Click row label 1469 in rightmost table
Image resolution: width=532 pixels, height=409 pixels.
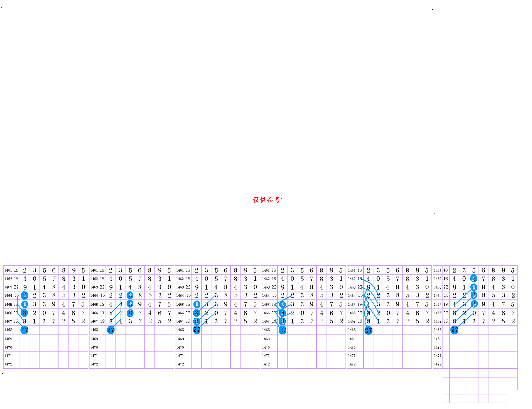[438, 339]
